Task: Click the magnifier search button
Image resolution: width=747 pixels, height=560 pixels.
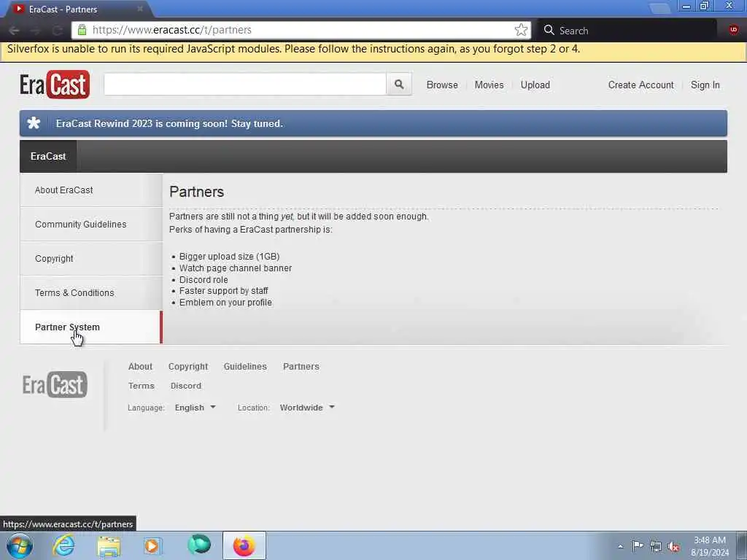Action: [399, 85]
